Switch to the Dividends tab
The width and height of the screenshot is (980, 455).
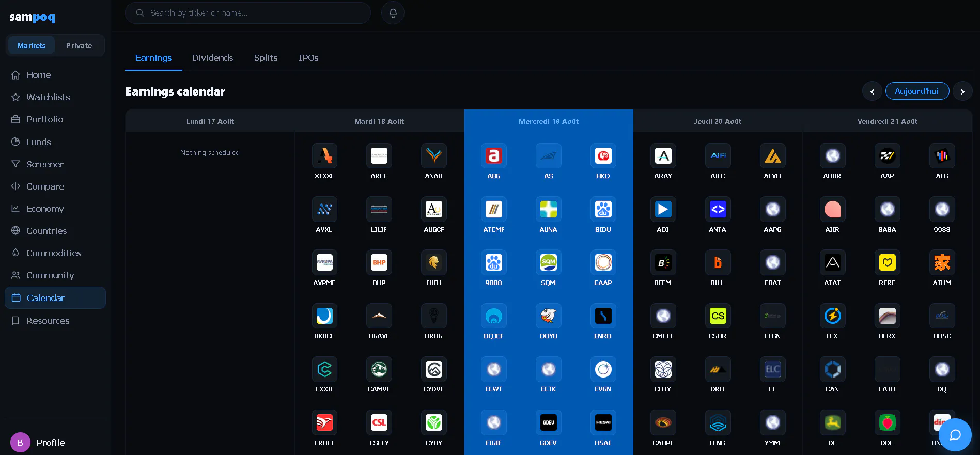[x=213, y=58]
